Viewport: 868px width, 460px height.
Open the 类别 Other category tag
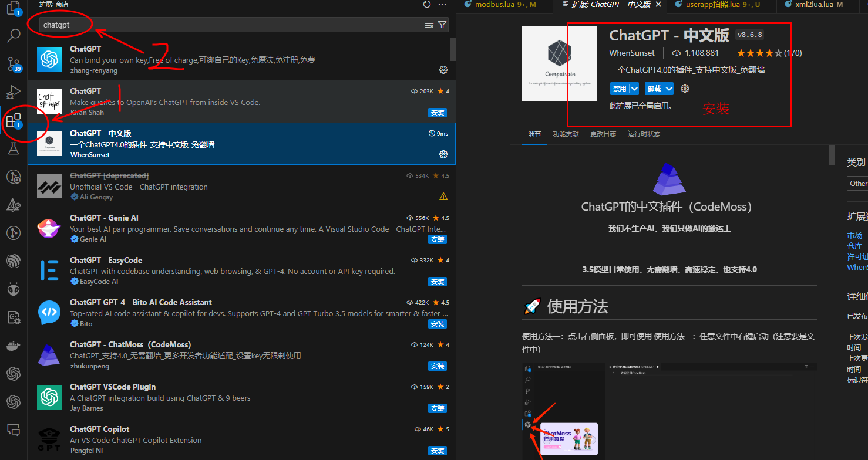point(858,184)
